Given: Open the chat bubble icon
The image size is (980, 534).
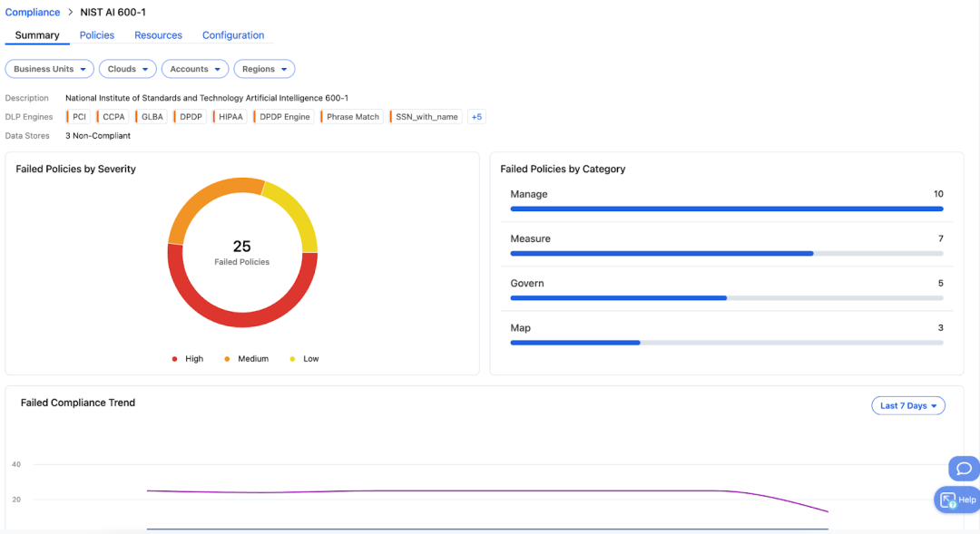Looking at the screenshot, I should click(x=964, y=469).
